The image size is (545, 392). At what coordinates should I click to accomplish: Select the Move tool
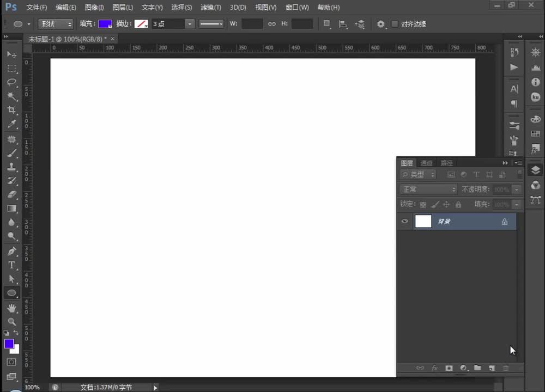tap(11, 54)
